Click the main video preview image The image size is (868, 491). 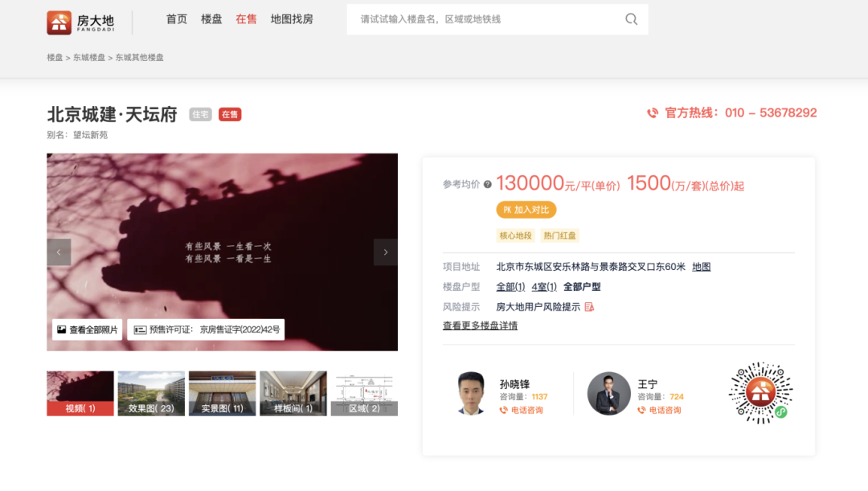tap(222, 252)
